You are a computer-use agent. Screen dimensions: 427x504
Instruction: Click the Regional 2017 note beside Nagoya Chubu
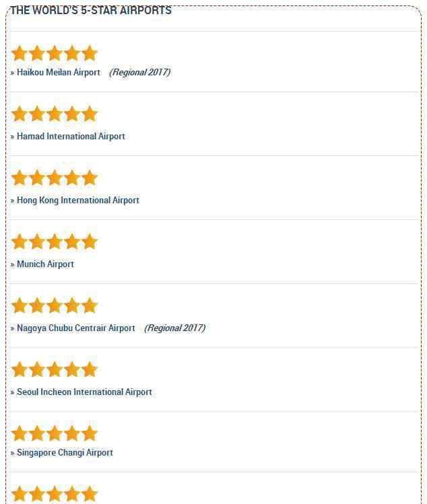click(x=174, y=328)
